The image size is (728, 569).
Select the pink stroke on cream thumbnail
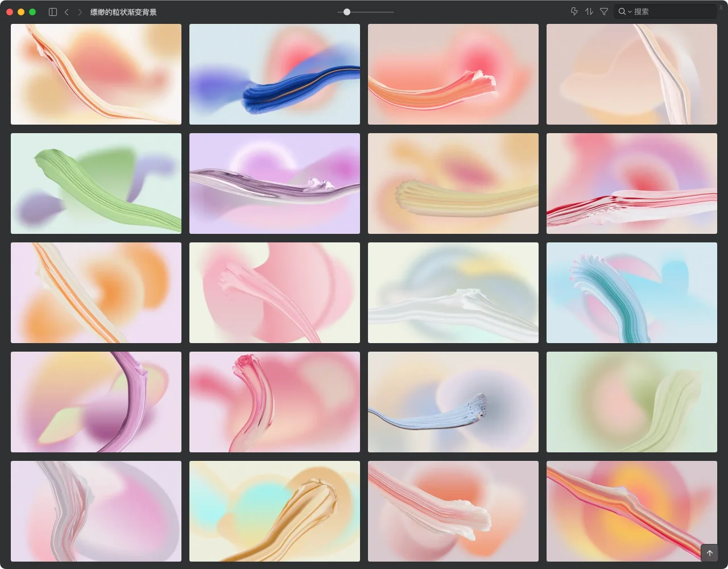tap(275, 292)
